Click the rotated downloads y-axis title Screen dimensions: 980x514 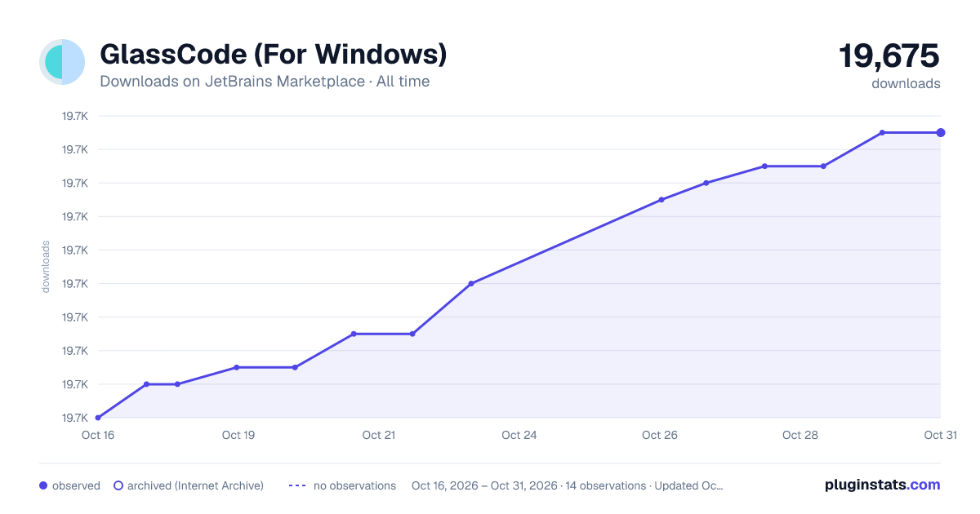click(x=46, y=267)
